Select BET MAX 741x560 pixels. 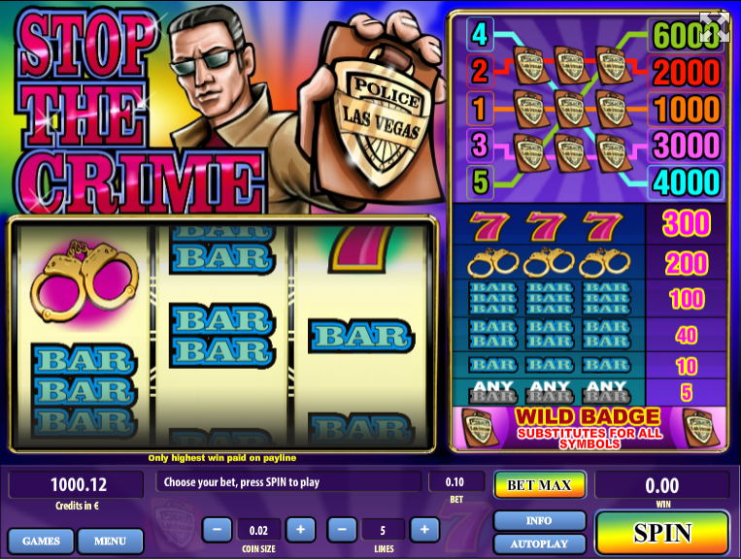[540, 485]
